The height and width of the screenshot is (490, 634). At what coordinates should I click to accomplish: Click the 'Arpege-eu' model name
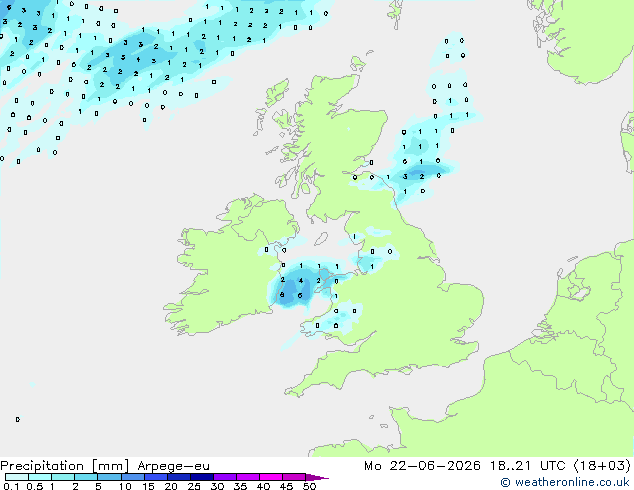tap(173, 466)
